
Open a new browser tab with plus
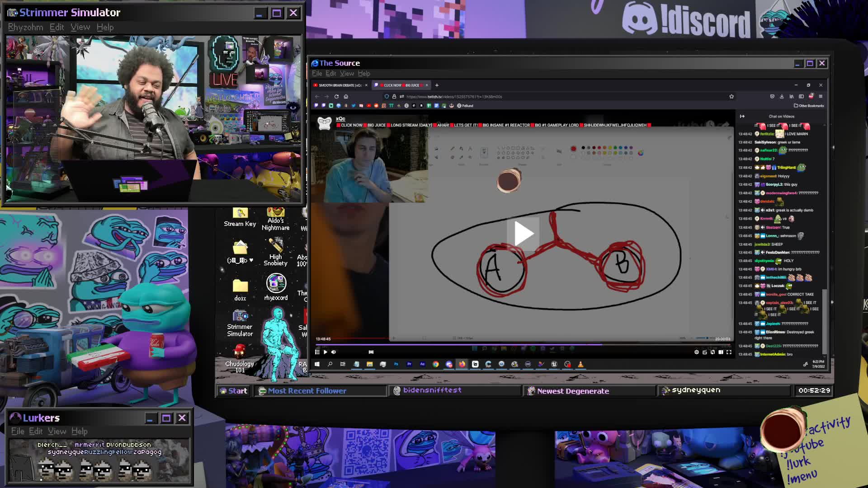437,85
